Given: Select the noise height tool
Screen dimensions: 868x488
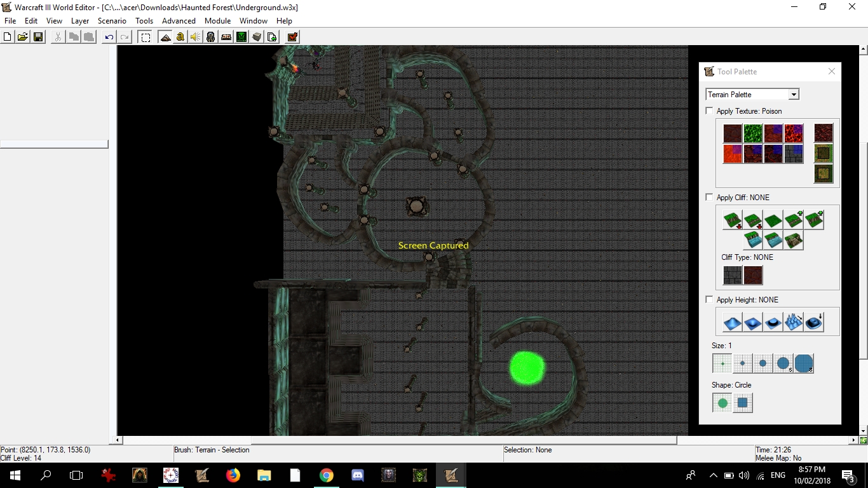Looking at the screenshot, I should pyautogui.click(x=794, y=322).
